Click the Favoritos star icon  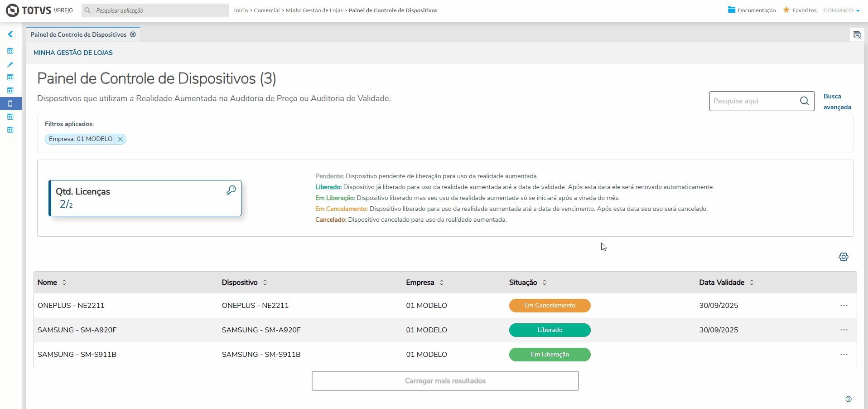point(786,10)
